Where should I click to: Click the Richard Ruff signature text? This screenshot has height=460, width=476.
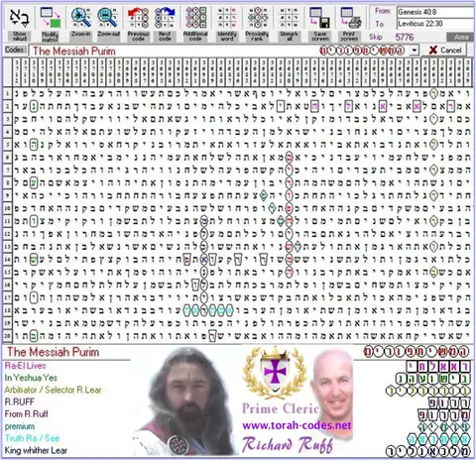287,444
